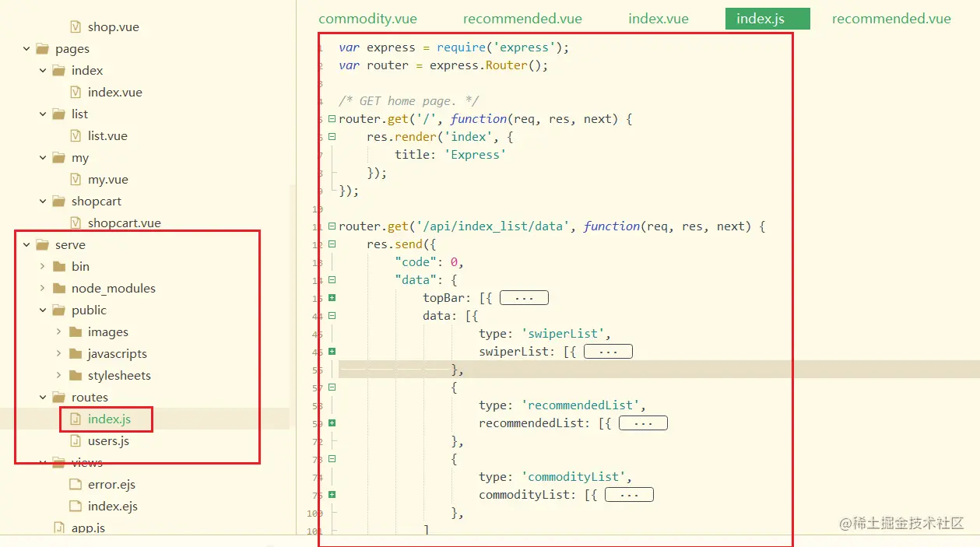This screenshot has width=980, height=547.
Task: Click the javascripts folder icon
Action: click(75, 353)
